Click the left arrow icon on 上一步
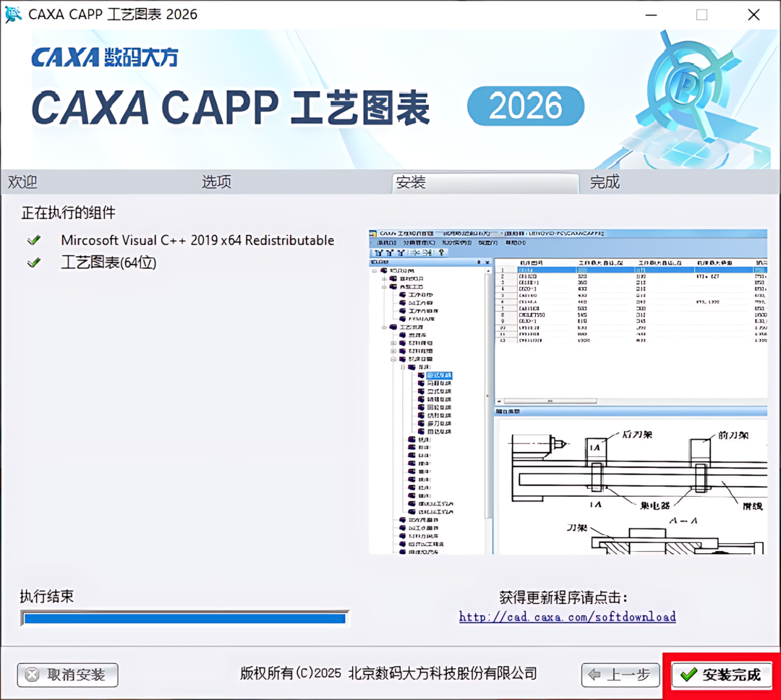 (594, 675)
